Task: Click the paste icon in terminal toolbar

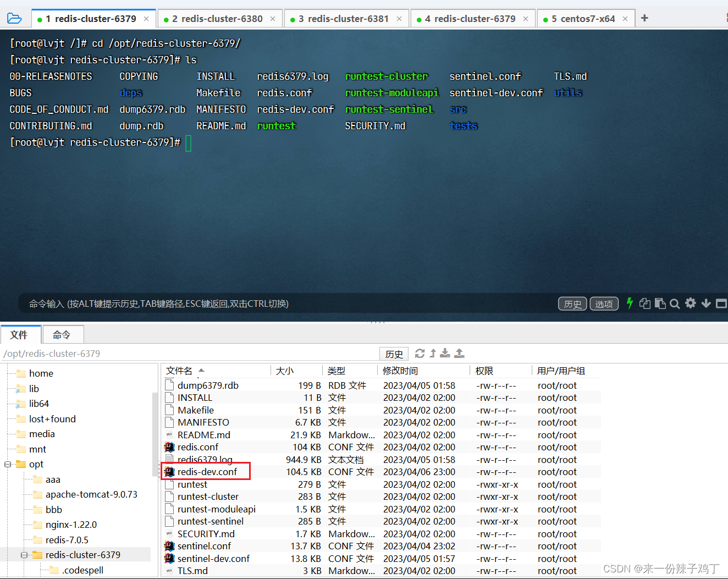Action: click(660, 304)
